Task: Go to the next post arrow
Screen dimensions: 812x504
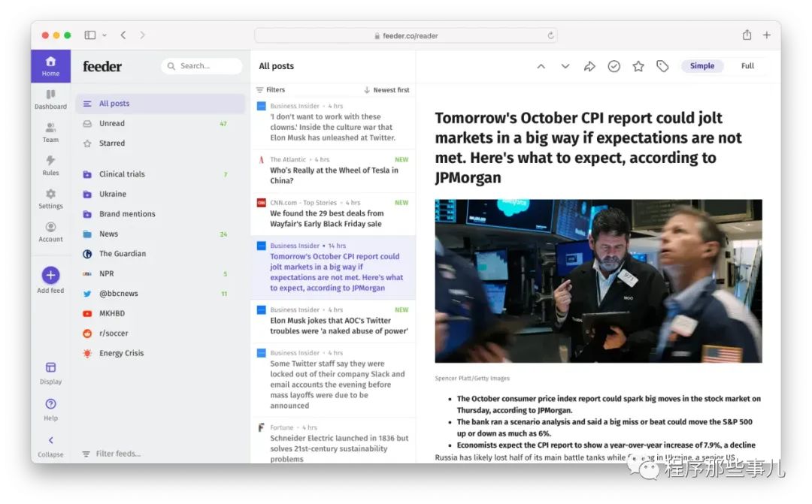Action: pyautogui.click(x=565, y=66)
